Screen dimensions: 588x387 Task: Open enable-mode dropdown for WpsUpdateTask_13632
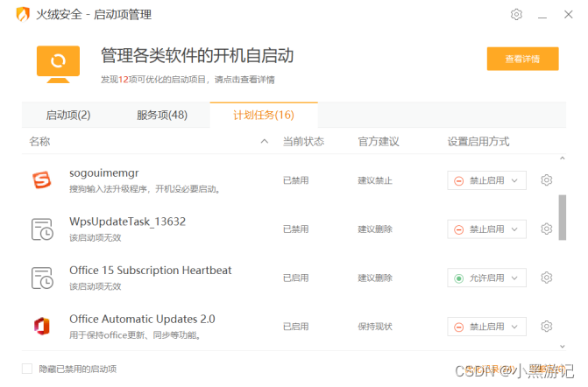486,229
